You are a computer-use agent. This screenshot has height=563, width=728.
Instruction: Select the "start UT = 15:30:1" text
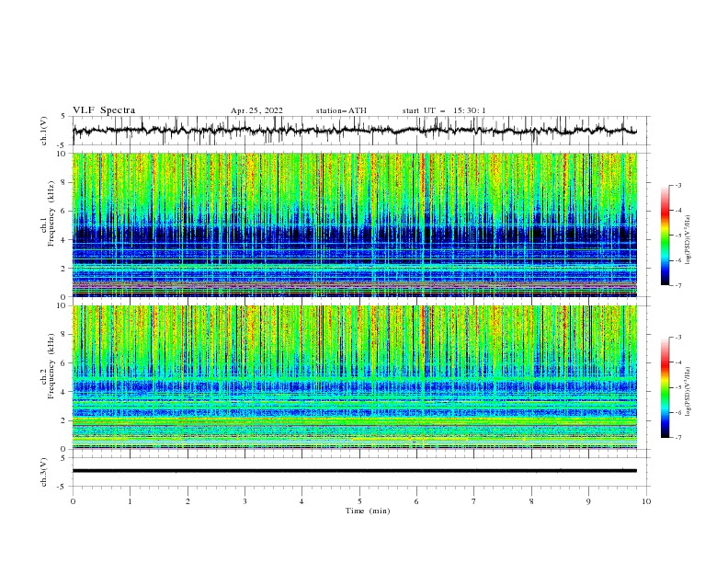[x=444, y=110]
